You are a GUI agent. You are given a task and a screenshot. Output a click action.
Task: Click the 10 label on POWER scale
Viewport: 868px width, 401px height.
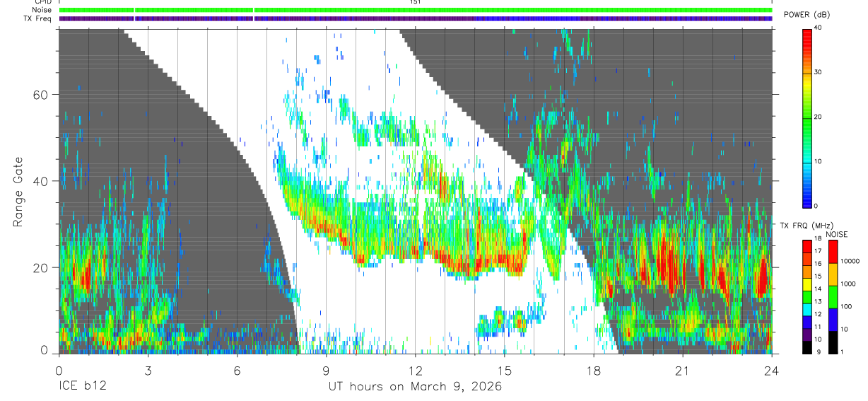coord(819,161)
